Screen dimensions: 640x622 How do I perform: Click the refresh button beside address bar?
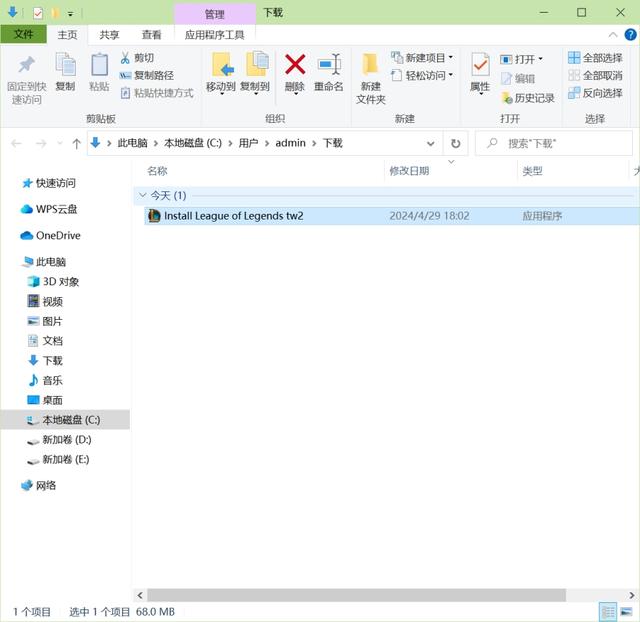coord(456,143)
